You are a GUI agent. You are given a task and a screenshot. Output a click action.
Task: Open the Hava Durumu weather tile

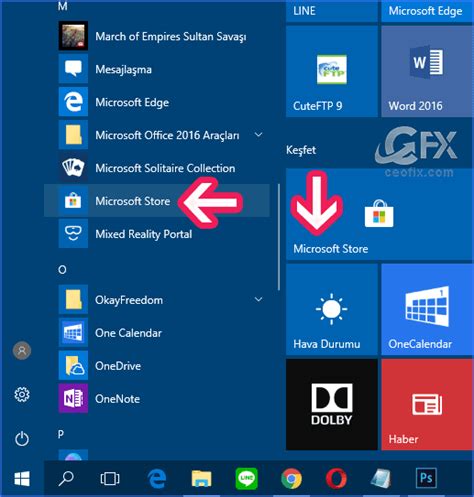(x=332, y=309)
